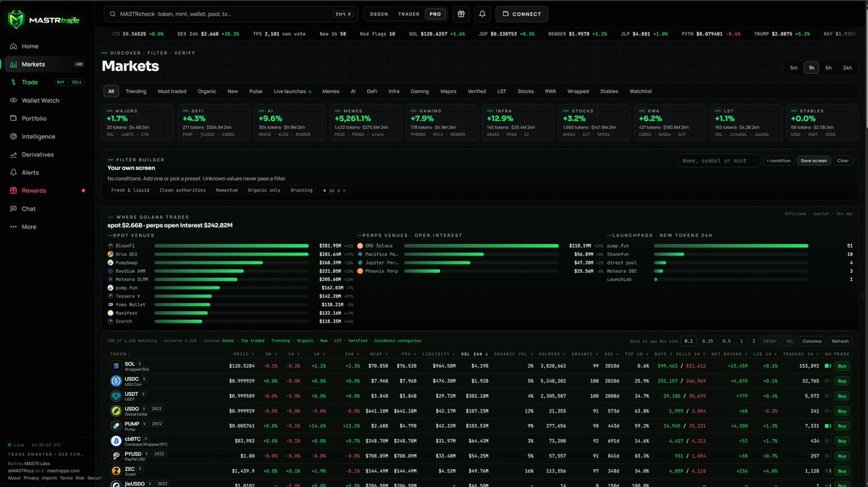This screenshot has height=487, width=868.
Task: Switch to the Memes tab
Action: coord(331,91)
